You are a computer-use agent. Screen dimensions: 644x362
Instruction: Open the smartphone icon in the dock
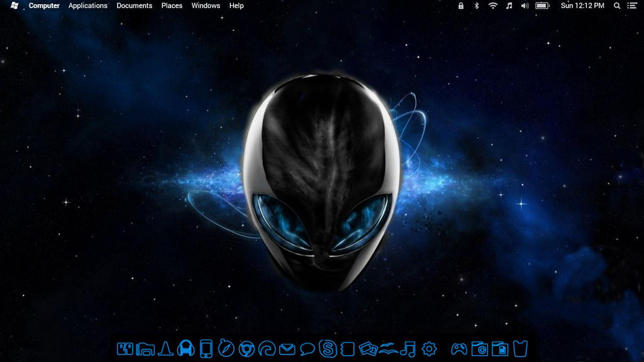(206, 349)
